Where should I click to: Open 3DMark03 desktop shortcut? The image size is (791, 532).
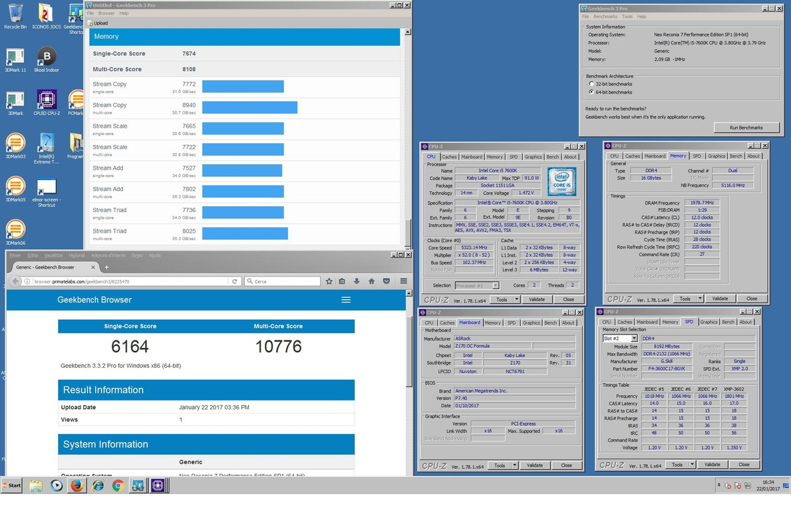coord(15,146)
